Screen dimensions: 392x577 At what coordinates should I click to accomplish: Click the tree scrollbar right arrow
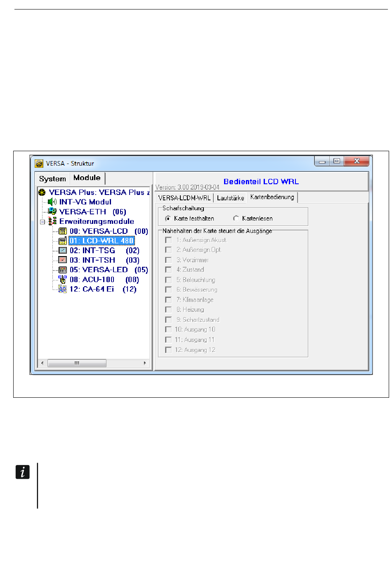click(145, 363)
